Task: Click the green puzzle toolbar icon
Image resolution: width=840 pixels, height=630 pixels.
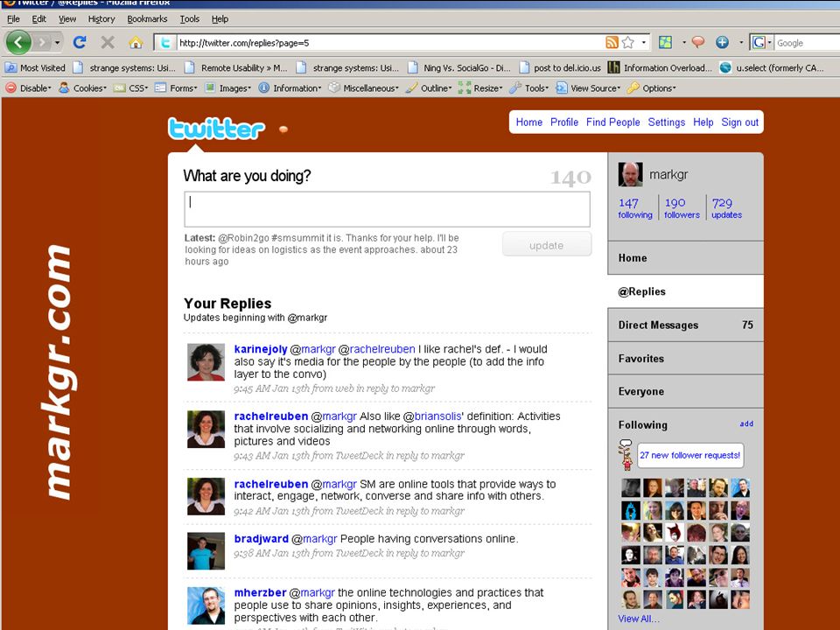Action: pos(665,42)
